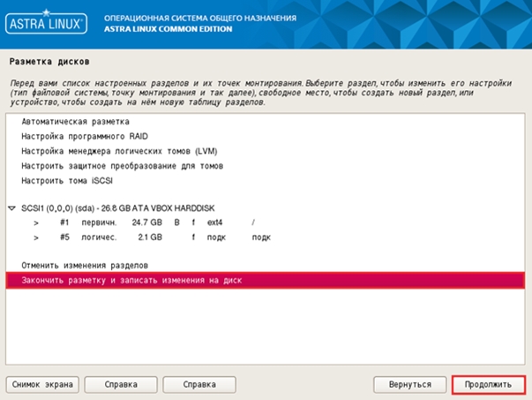Screen dimensions: 532x400
Task: Expand partition #5 arrow marker
Action: [36, 238]
